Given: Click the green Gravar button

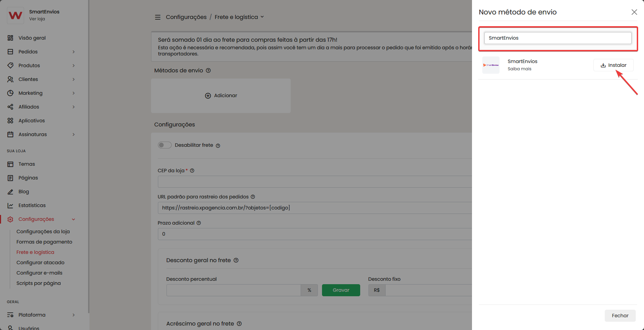Looking at the screenshot, I should point(341,290).
